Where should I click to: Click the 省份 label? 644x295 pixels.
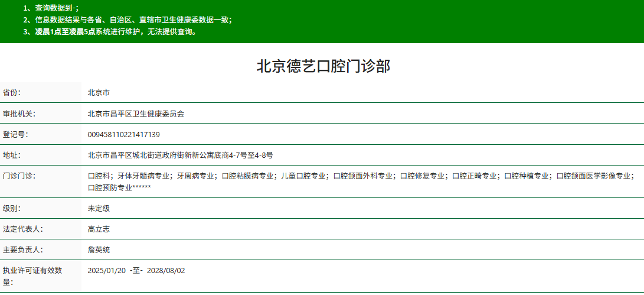pyautogui.click(x=12, y=93)
